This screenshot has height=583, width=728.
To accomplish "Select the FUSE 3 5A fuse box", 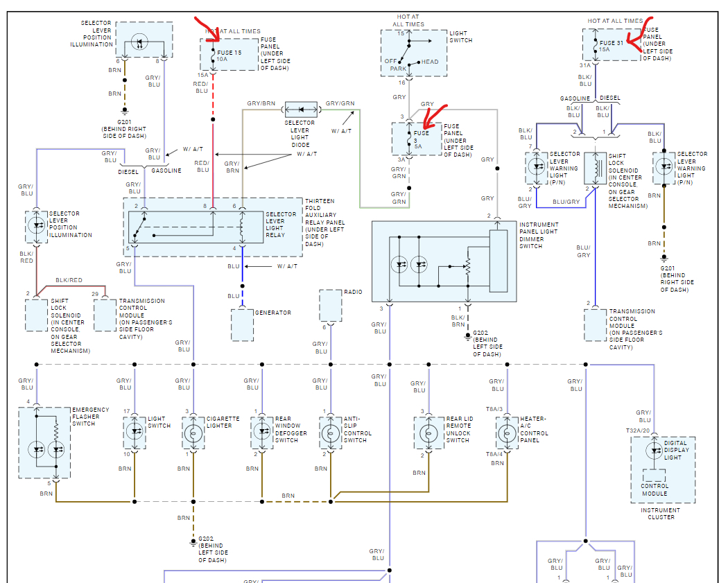I will [x=417, y=139].
